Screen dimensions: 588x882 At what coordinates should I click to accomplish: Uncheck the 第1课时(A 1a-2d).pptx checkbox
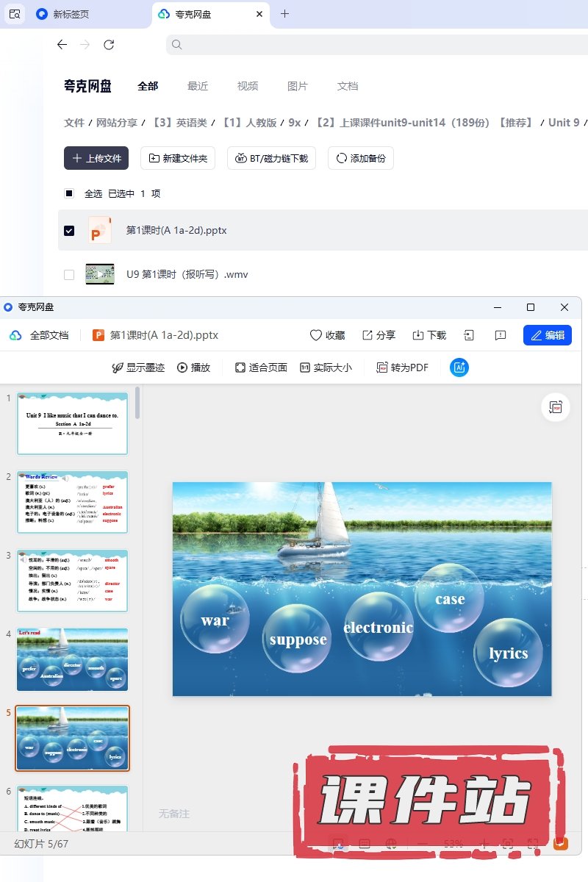click(69, 230)
